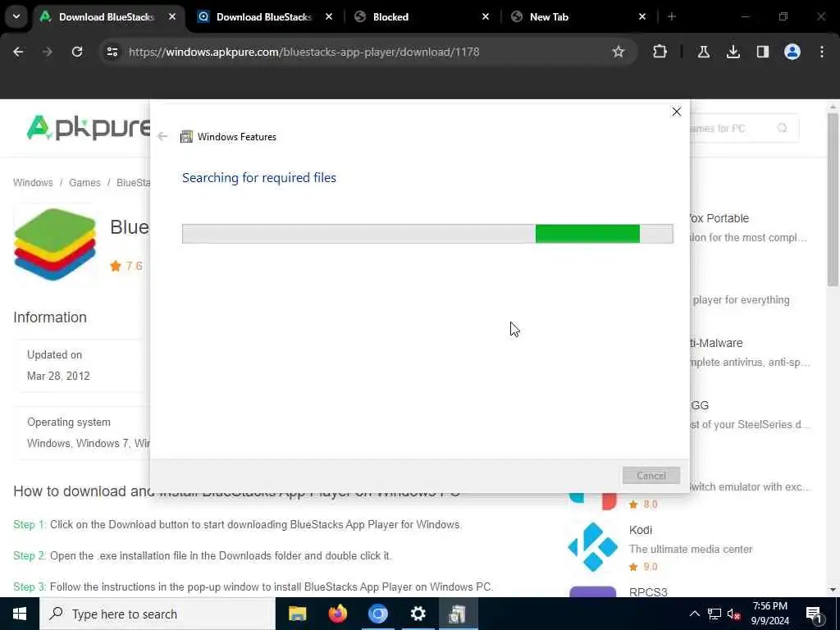The width and height of the screenshot is (840, 630).
Task: Go back in browser history
Action: 18,52
